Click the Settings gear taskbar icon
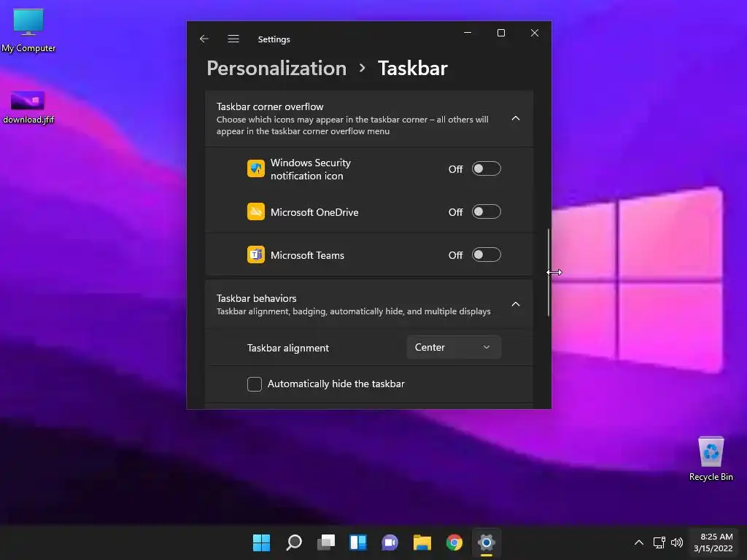This screenshot has width=747, height=560. [x=486, y=542]
